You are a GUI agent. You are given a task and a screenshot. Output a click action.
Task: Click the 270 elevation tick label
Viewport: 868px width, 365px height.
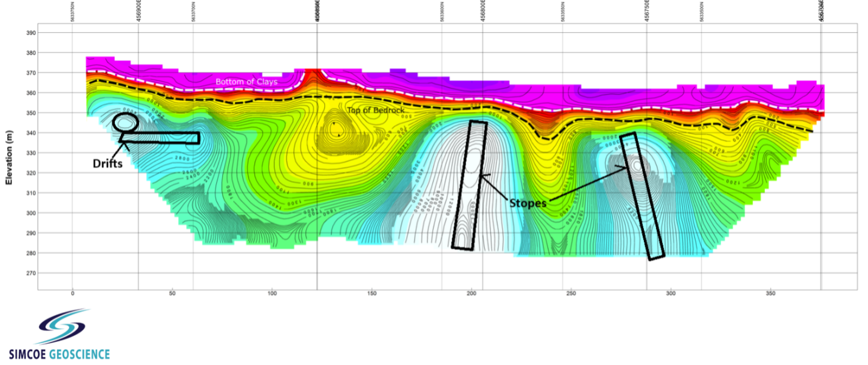tap(29, 273)
